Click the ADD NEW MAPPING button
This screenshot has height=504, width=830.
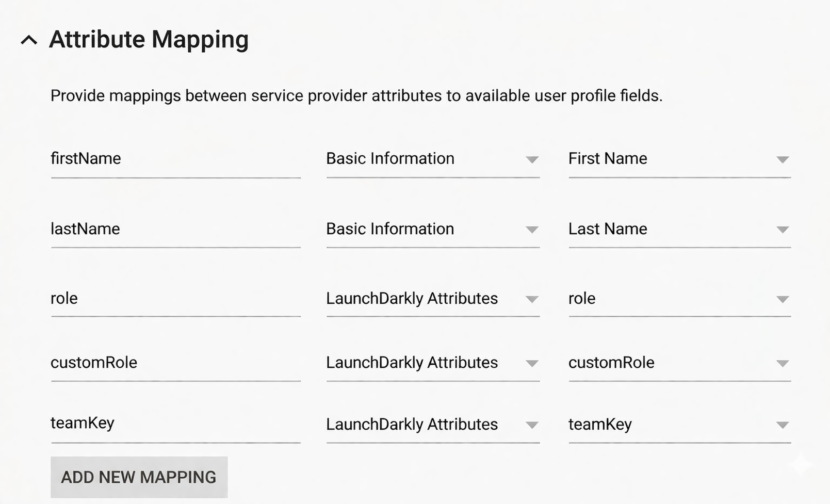[138, 477]
